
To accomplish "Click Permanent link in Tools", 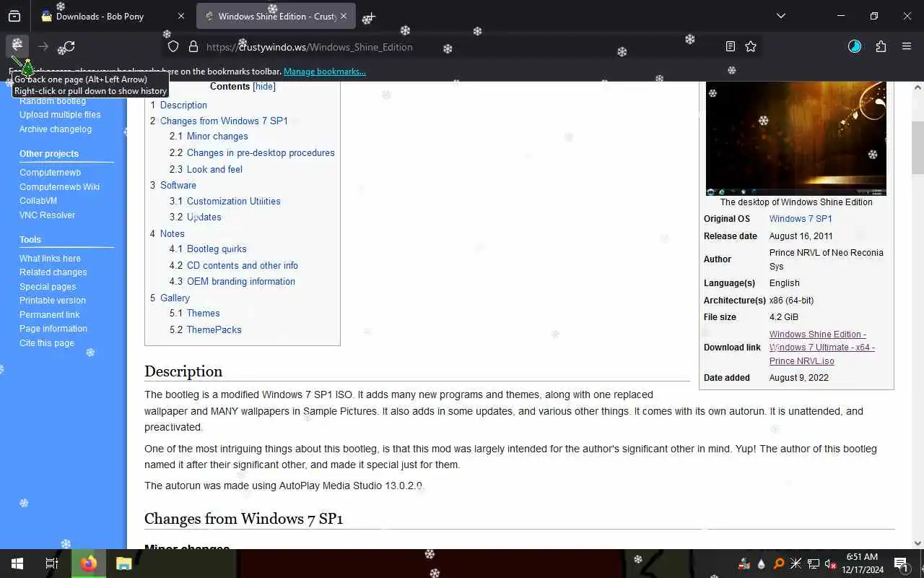I will (x=49, y=314).
